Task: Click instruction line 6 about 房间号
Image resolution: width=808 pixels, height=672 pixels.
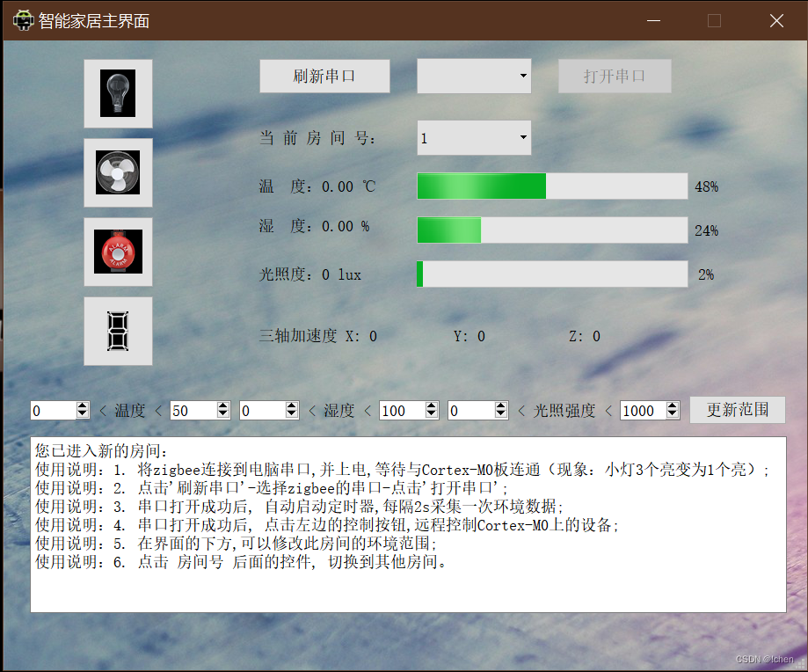Action: [241, 562]
